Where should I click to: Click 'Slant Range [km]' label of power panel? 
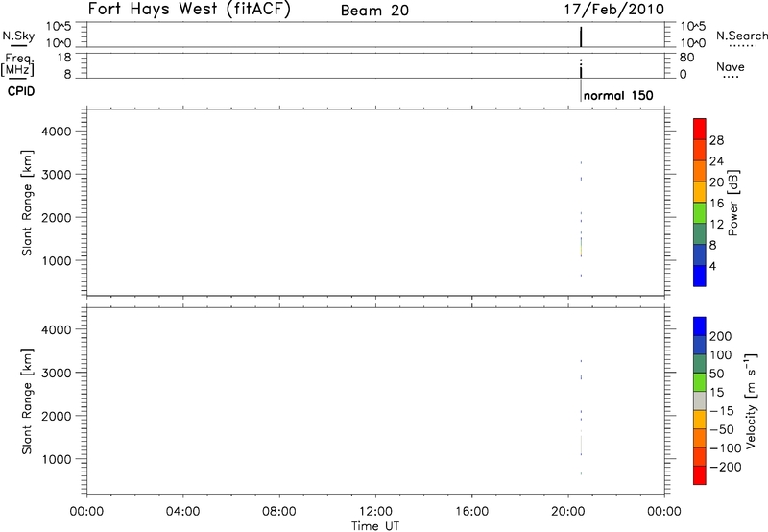coord(27,203)
